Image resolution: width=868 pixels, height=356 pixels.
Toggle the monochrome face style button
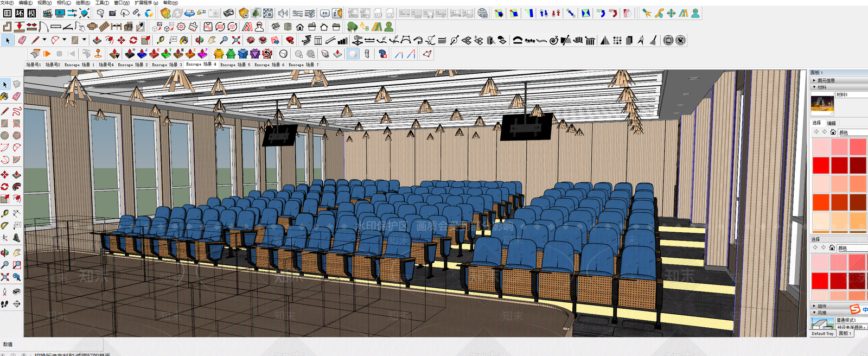tap(353, 54)
